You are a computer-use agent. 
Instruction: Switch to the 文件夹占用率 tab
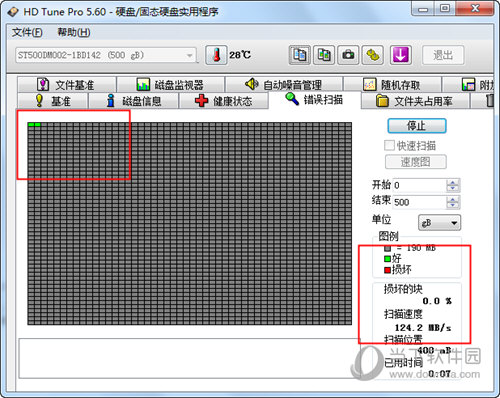[x=415, y=101]
